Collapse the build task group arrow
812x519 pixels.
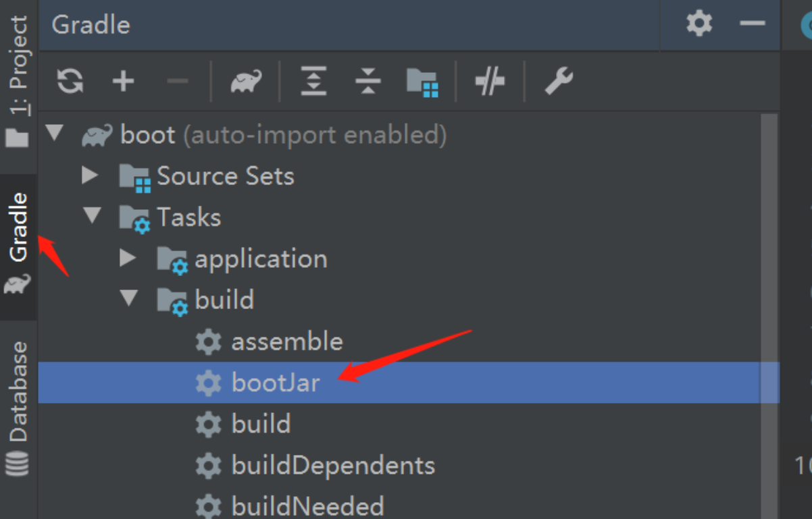click(130, 299)
